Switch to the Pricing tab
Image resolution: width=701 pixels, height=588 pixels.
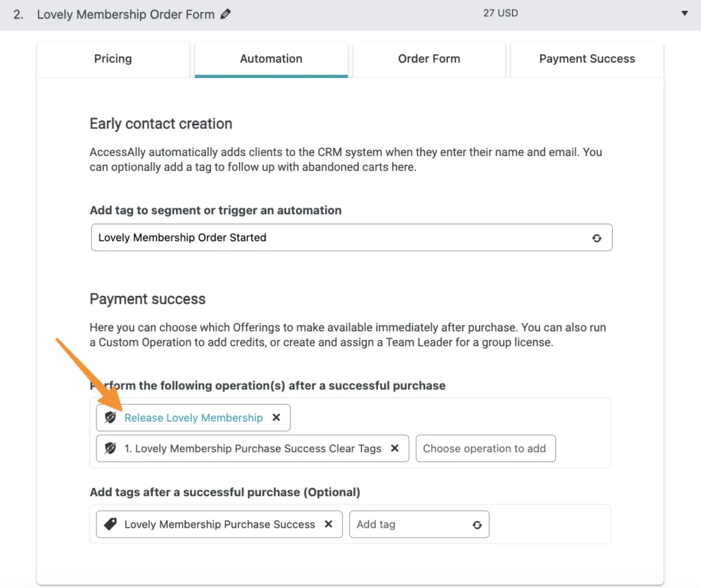point(113,59)
